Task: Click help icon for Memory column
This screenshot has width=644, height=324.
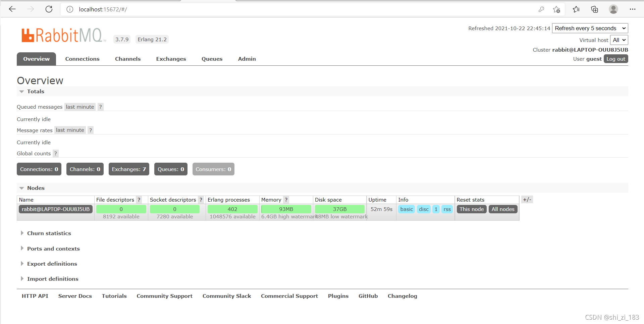Action: point(286,200)
